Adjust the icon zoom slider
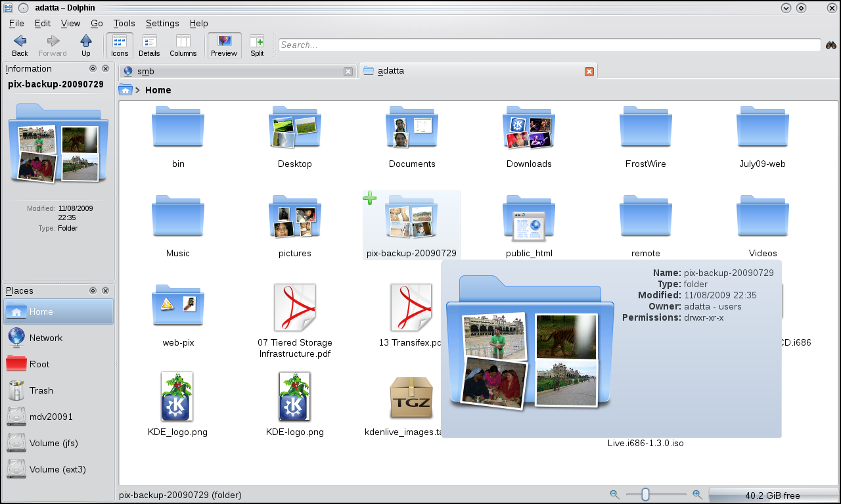Viewport: 841px width, 504px height. [x=646, y=495]
